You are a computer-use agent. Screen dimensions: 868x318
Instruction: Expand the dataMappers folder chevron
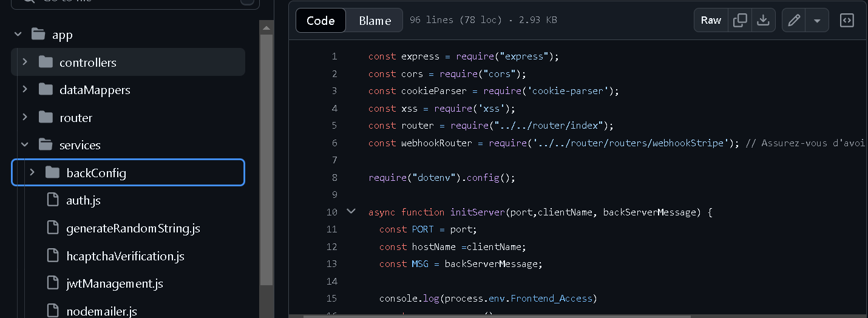[x=25, y=89]
